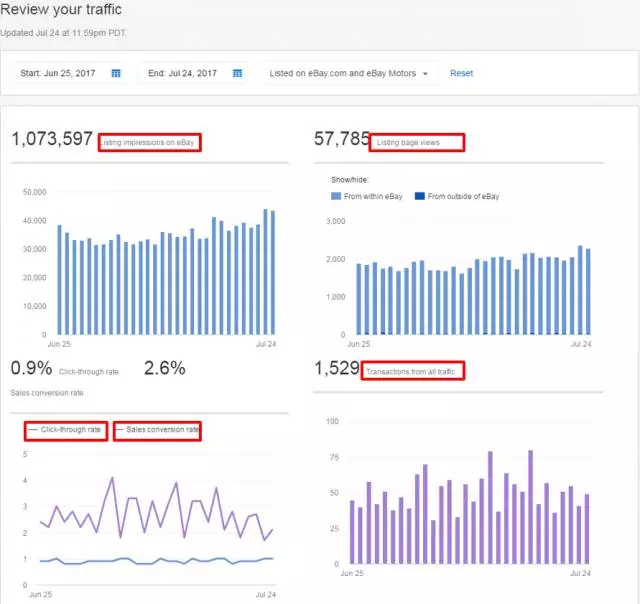Open the End date calendar icon
Image resolution: width=640 pixels, height=604 pixels.
[x=237, y=73]
